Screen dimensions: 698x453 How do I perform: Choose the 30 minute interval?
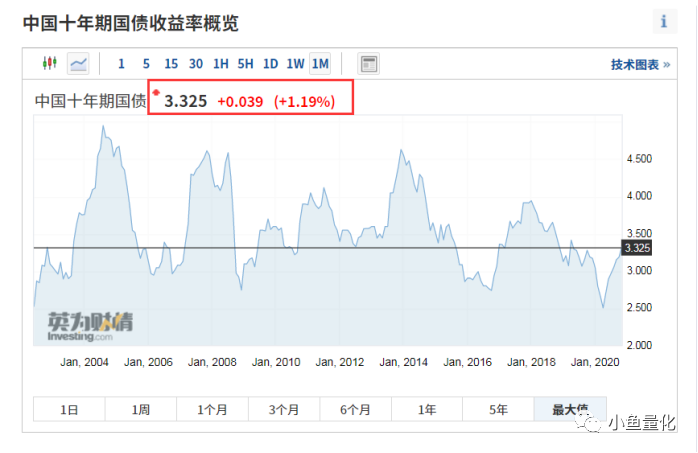196,64
